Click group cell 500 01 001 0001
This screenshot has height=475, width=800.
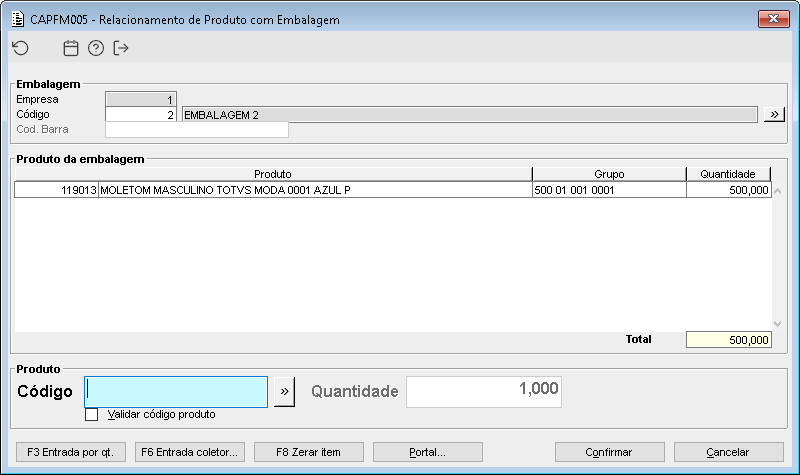(x=609, y=190)
